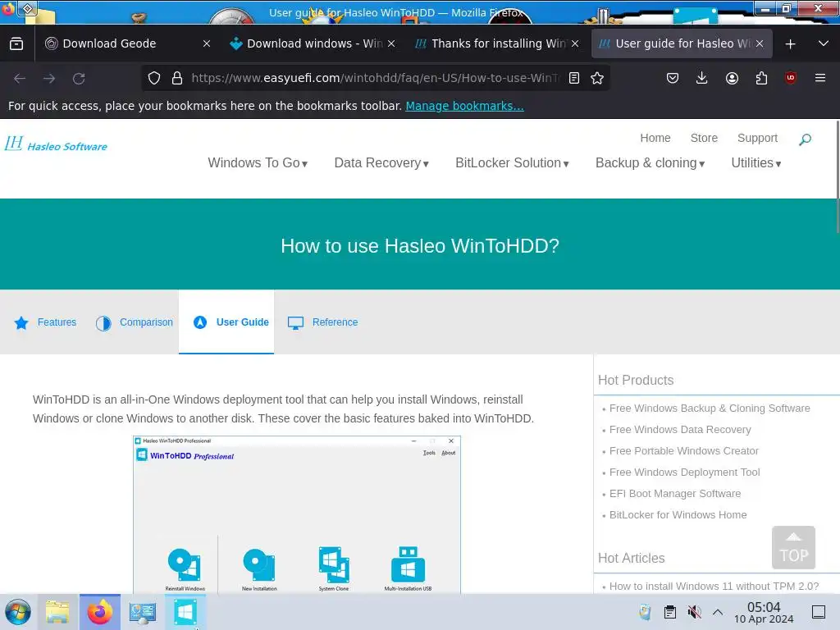The height and width of the screenshot is (630, 840).
Task: Expand Backup & cloning menu
Action: point(650,163)
